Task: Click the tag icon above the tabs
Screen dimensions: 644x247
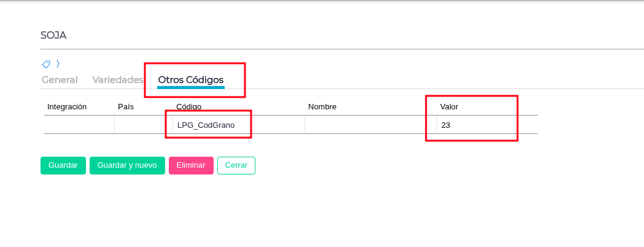Action: pyautogui.click(x=46, y=64)
